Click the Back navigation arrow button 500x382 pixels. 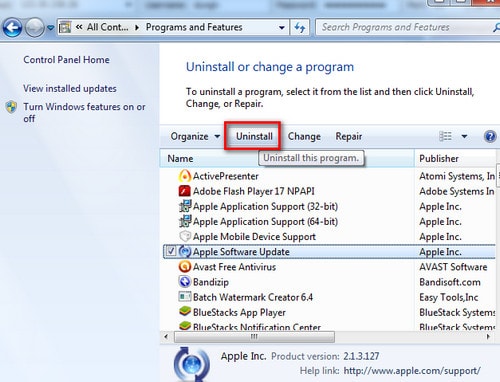pos(13,27)
